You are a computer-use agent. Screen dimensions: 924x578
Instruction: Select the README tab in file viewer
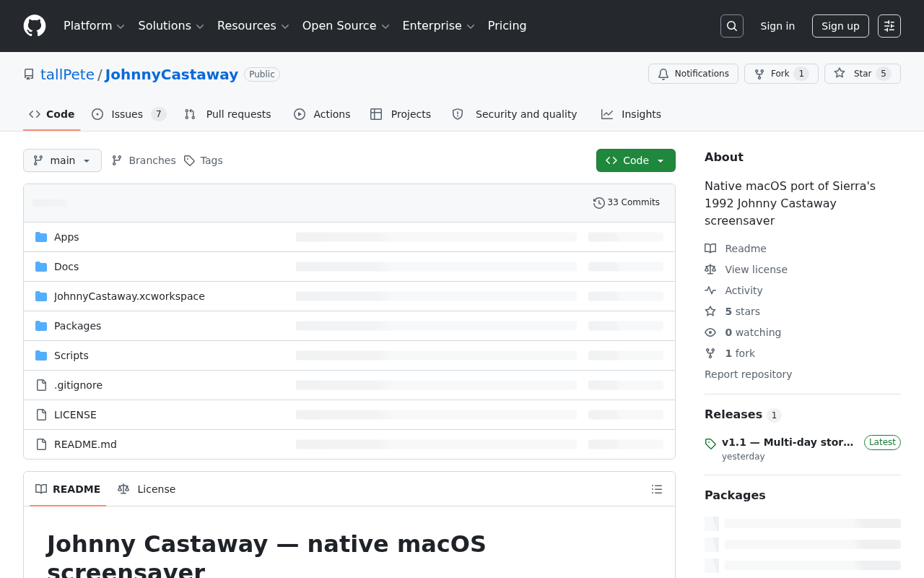68,489
